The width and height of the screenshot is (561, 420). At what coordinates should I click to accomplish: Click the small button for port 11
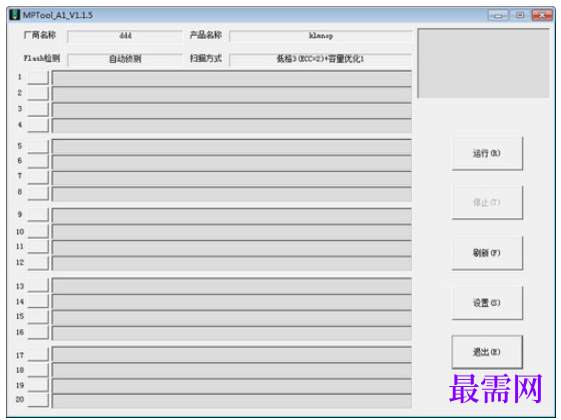[x=38, y=246]
